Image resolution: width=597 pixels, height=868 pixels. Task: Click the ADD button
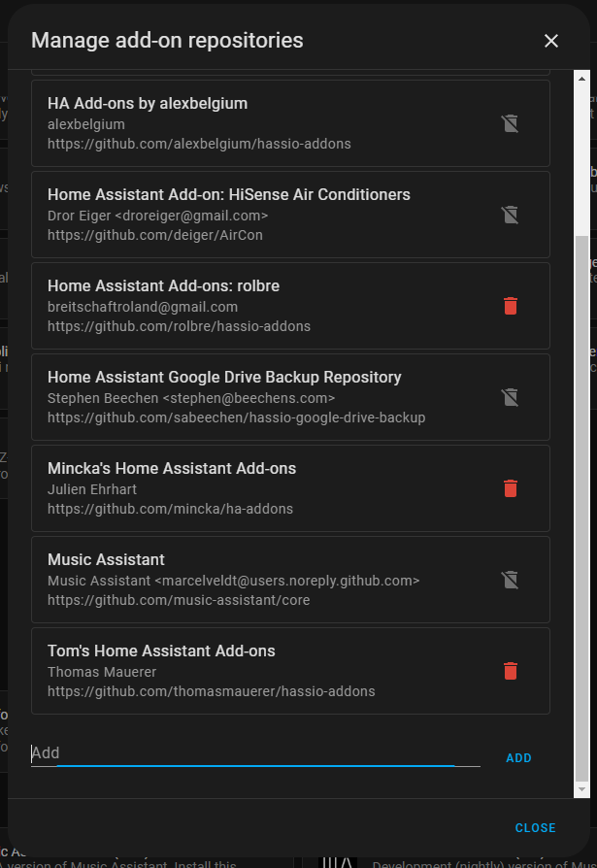(518, 758)
